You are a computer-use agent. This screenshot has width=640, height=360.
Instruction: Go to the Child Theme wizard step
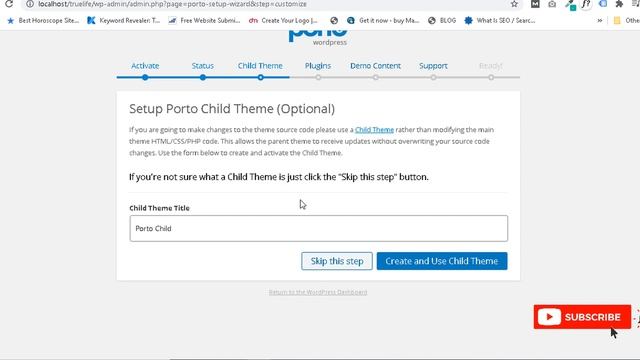click(x=260, y=66)
